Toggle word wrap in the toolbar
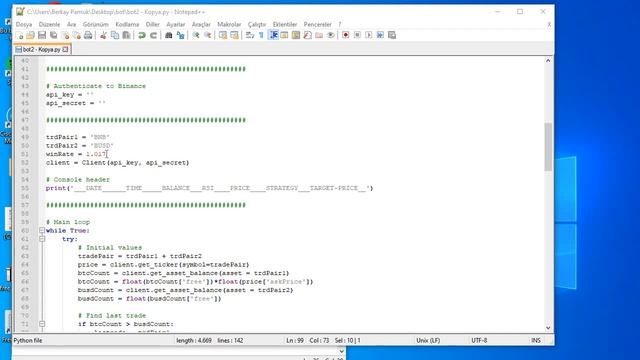 [250, 36]
